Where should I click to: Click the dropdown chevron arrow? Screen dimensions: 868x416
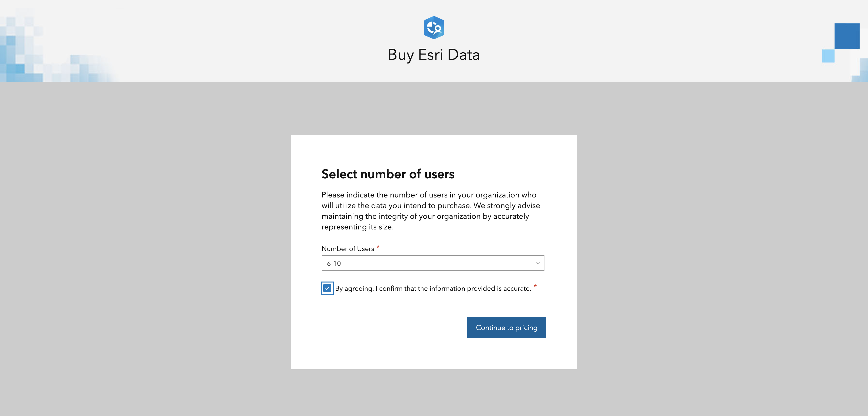[x=538, y=263]
